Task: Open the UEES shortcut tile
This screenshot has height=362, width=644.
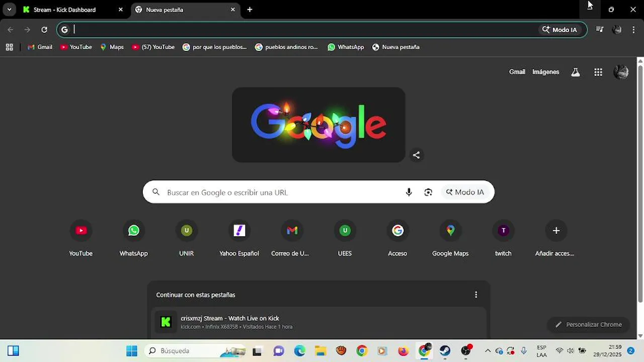Action: click(345, 238)
